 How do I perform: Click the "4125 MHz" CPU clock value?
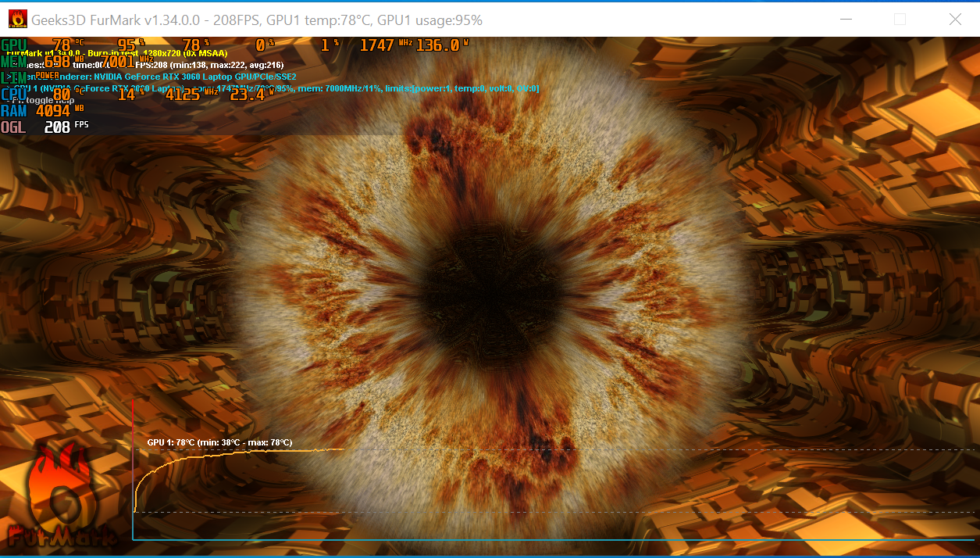[192, 95]
